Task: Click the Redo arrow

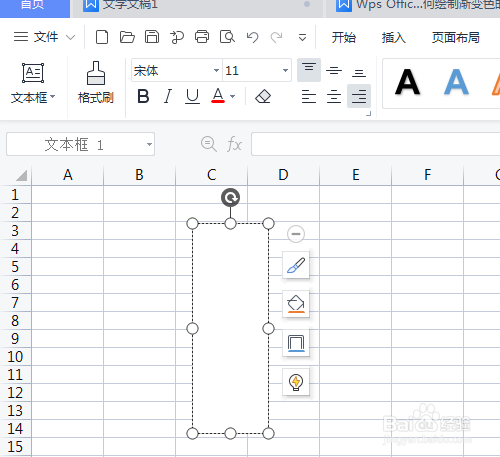Action: pyautogui.click(x=277, y=37)
